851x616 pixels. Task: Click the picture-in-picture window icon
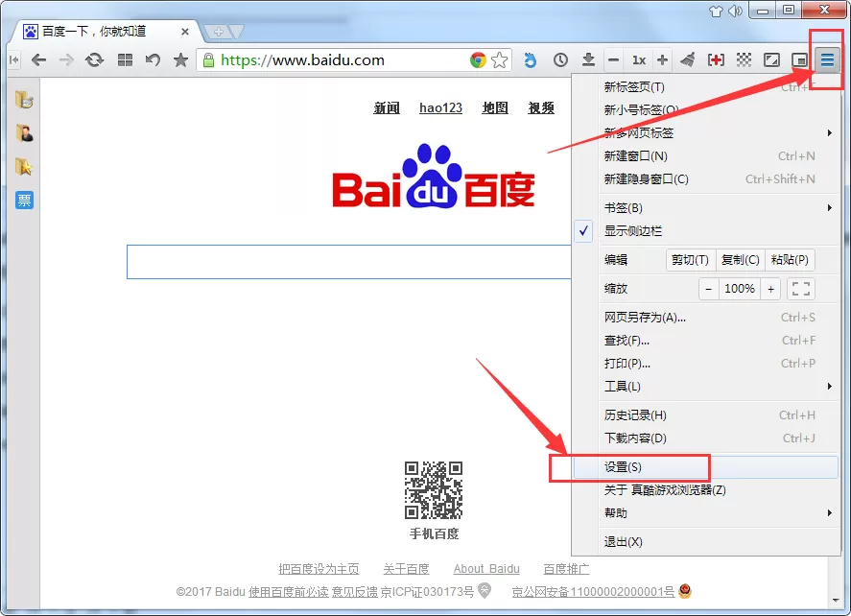(799, 59)
